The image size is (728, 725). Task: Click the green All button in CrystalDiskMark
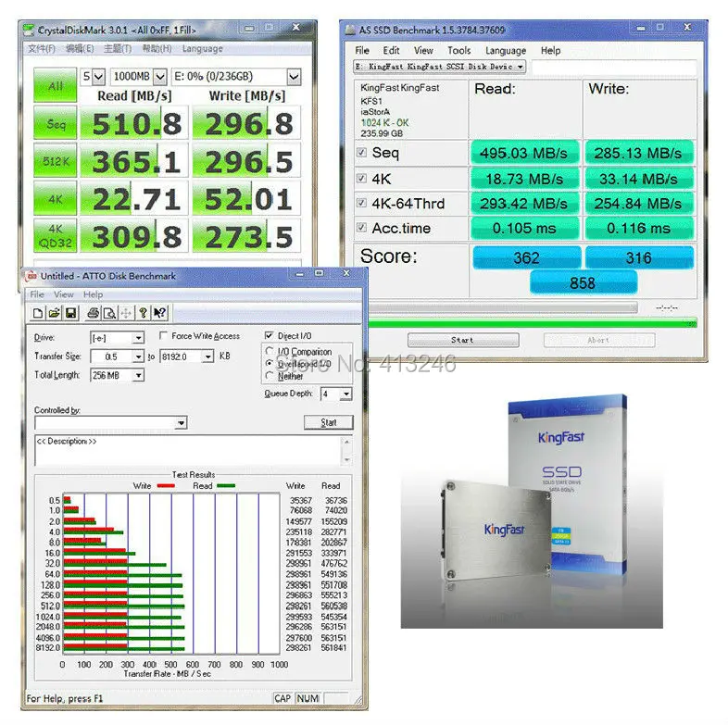(x=56, y=85)
